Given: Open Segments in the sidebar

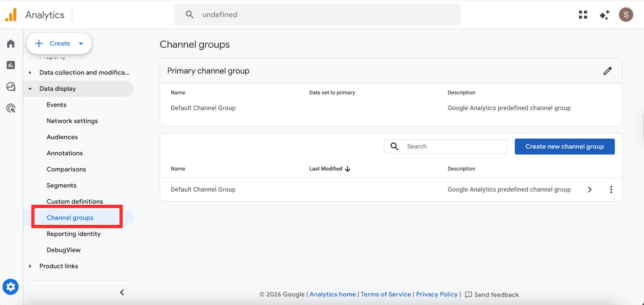Looking at the screenshot, I should 61,185.
